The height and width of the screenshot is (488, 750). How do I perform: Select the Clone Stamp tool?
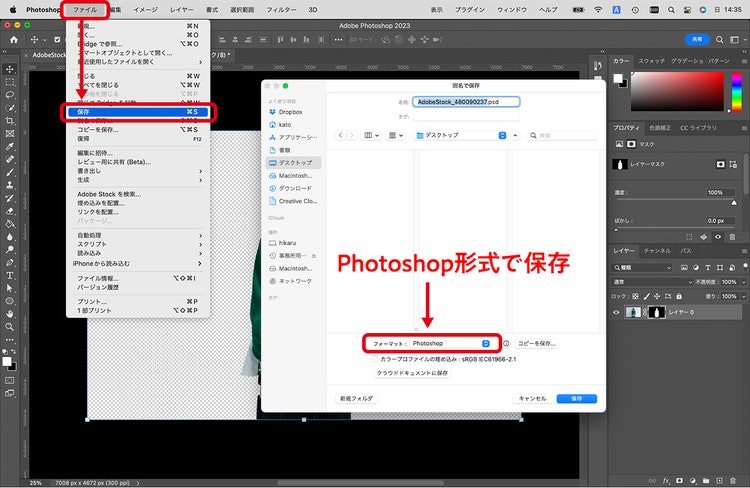tap(10, 185)
